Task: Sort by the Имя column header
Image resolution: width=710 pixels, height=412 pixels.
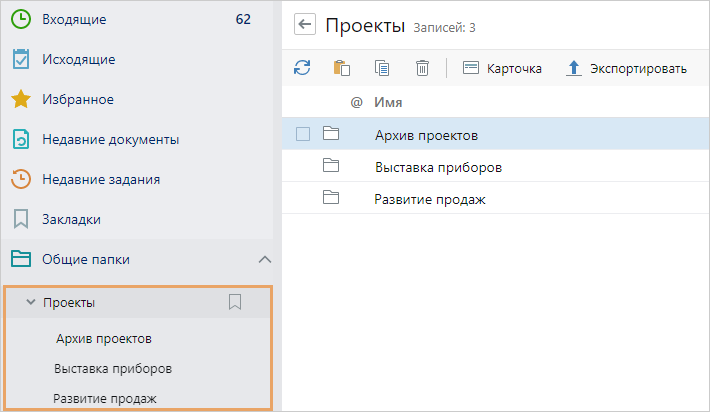Action: click(x=388, y=102)
